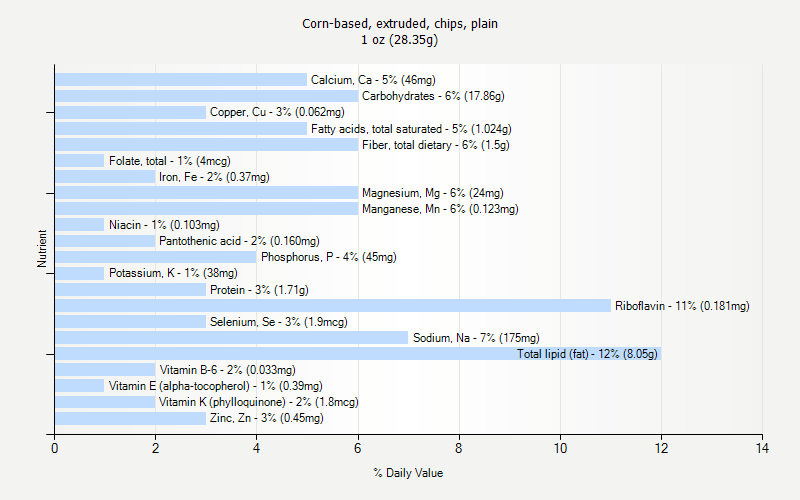This screenshot has height=500, width=800.
Task: Select the Magnesium, Mg bar
Action: pos(206,193)
